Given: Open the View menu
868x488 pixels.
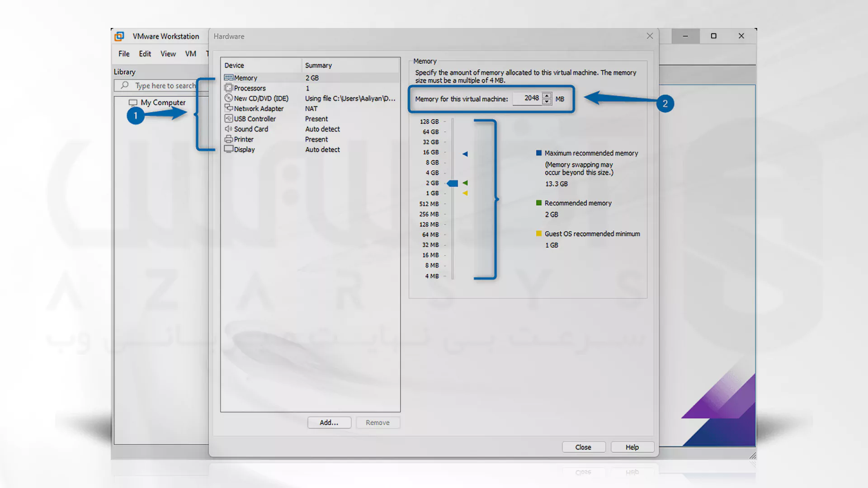Looking at the screenshot, I should [168, 54].
